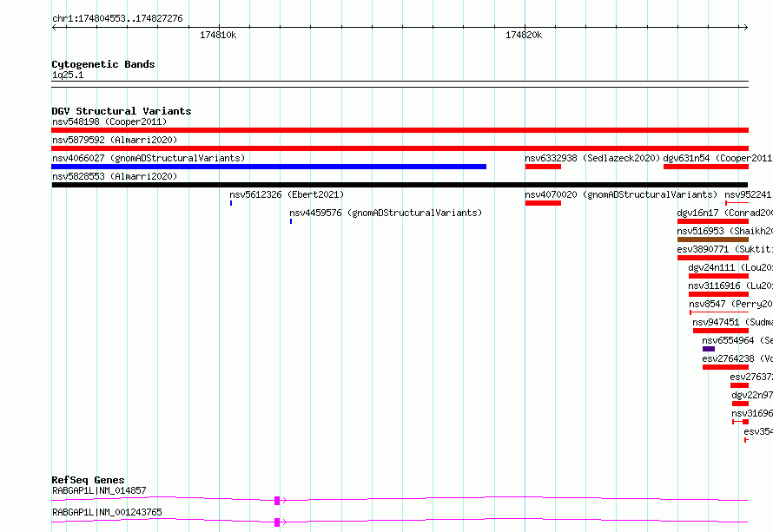Click the magenta exon of NM_001243765
The height and width of the screenshot is (532, 773).
277,522
